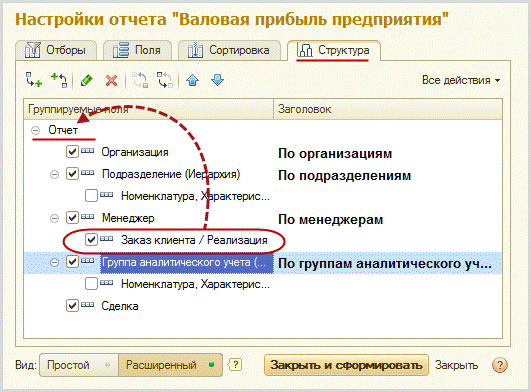Collapse the Подразделение (Иерархия) node
Screen dimensions: 531x392
pyautogui.click(x=55, y=174)
